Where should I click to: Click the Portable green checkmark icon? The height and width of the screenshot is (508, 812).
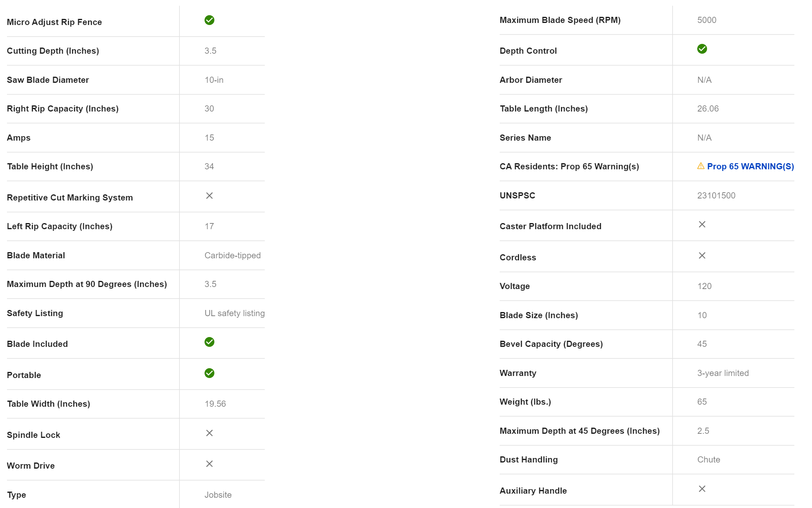tap(209, 373)
